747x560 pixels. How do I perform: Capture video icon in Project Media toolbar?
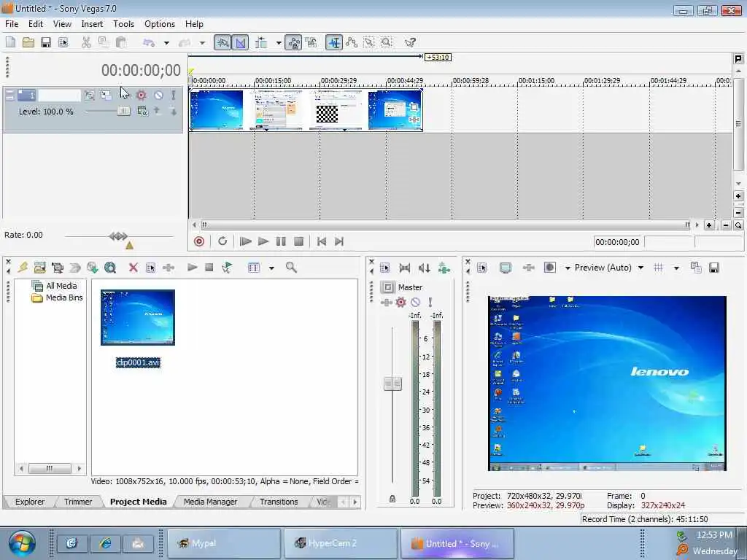point(57,268)
